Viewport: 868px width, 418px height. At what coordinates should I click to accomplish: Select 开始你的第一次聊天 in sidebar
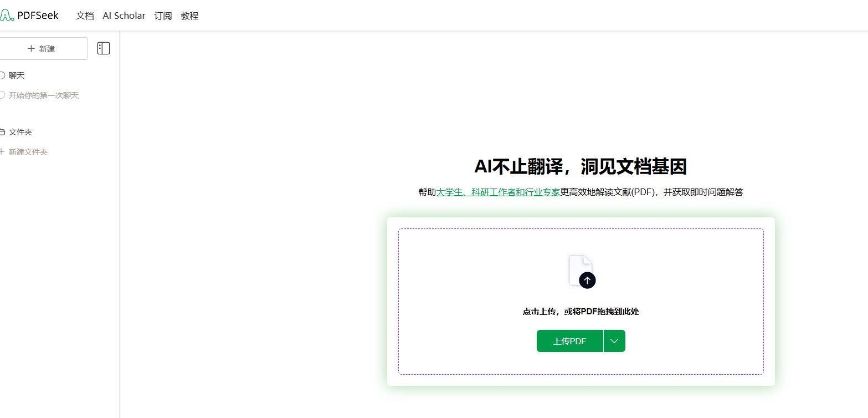point(44,95)
